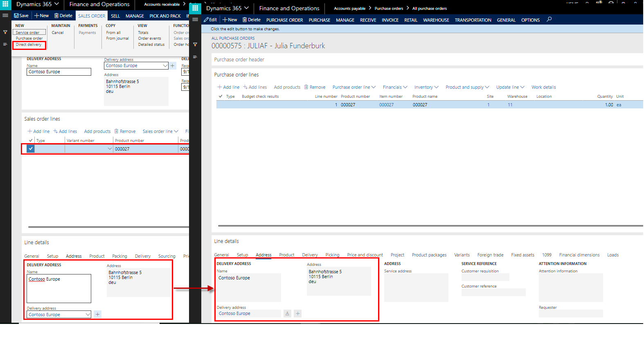The image size is (644, 344).
Task: Add new address next to header Delivery address
Action: click(173, 65)
